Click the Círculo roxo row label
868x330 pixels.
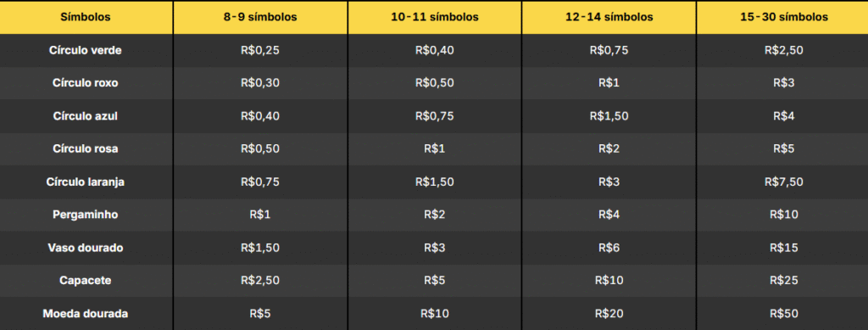tap(86, 83)
